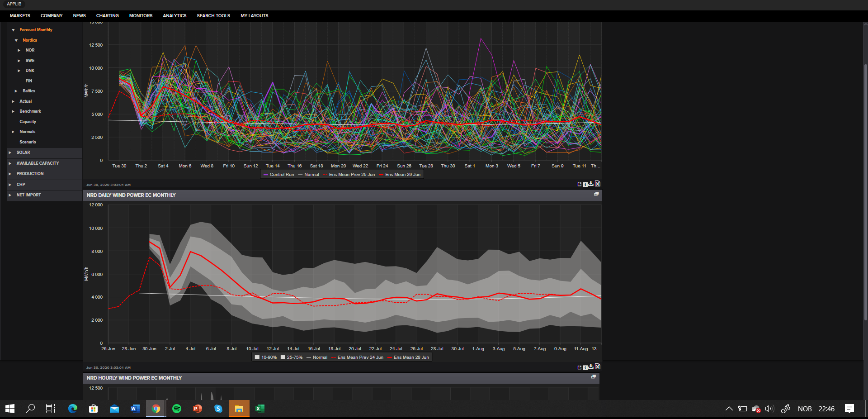Pop out the NRD Daily Wind chart
This screenshot has height=419, width=868.
580,367
